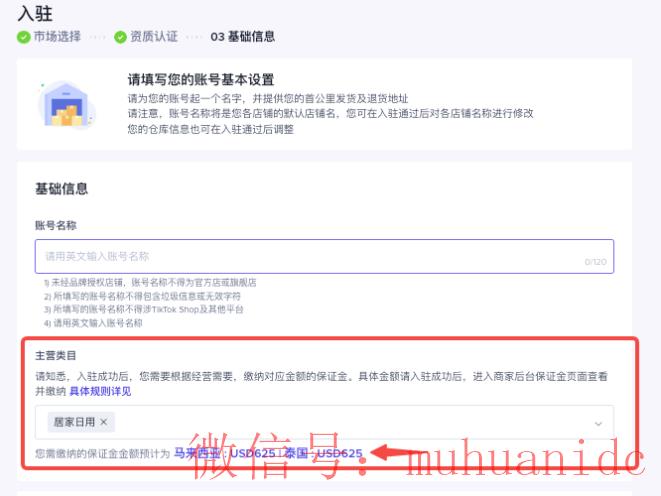
Task: Click rule 3 mentioning TikTok Shop
Action: [x=143, y=310]
